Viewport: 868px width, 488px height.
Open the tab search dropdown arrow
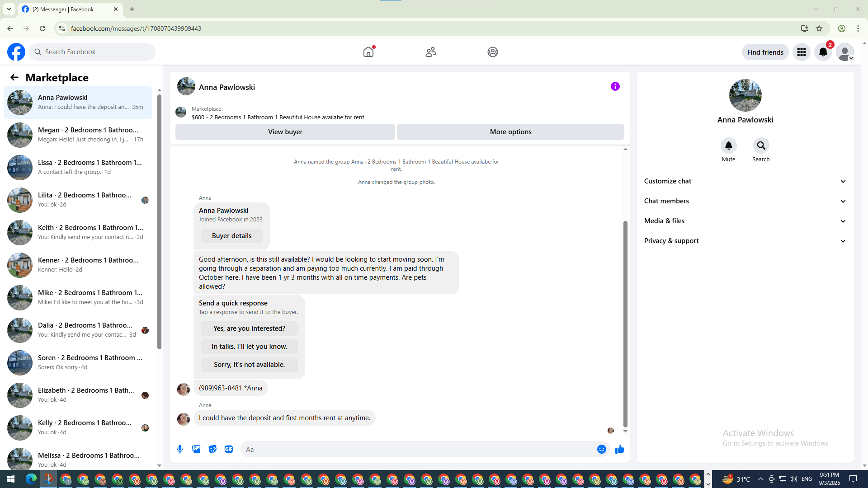click(x=9, y=9)
